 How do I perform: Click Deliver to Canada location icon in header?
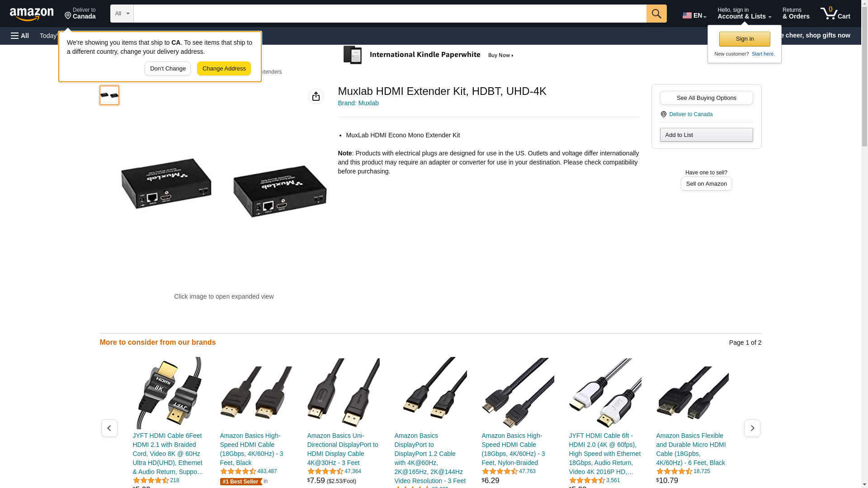(x=68, y=16)
